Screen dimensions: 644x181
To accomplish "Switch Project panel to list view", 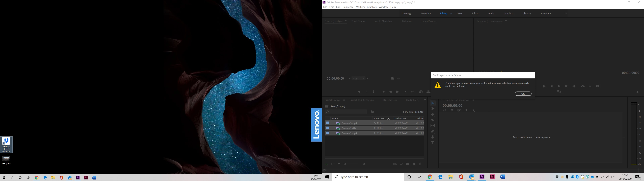I will point(333,164).
